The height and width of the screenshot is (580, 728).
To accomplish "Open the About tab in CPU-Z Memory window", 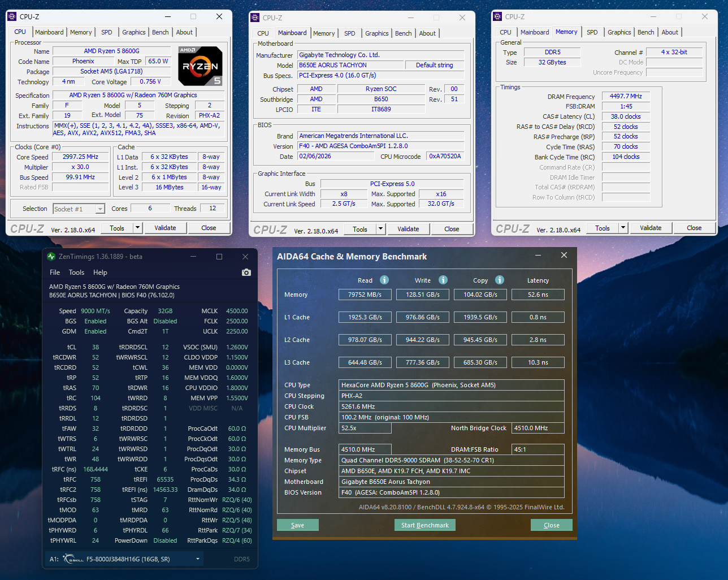I will 670,32.
